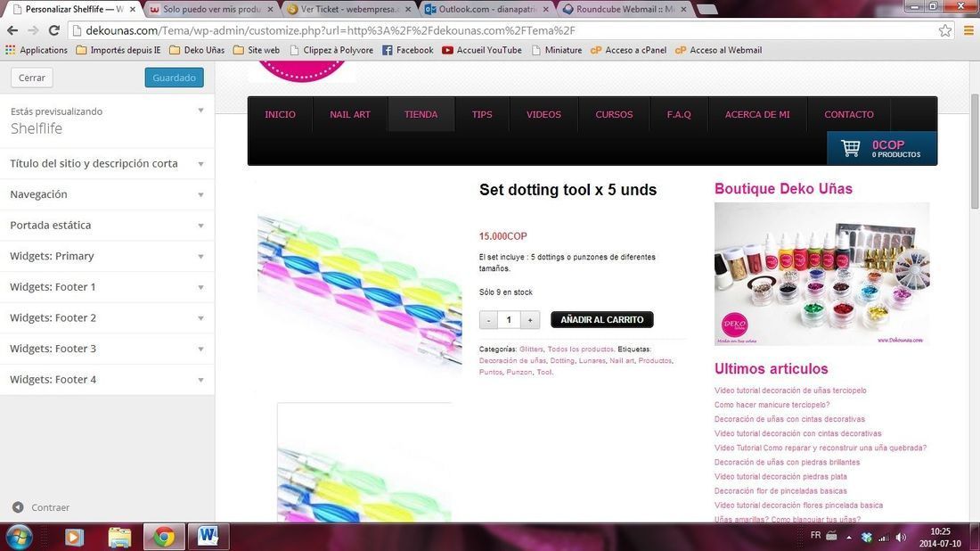
Task: Switch to the Solo puedo ver mis produ tab
Action: pos(211,10)
